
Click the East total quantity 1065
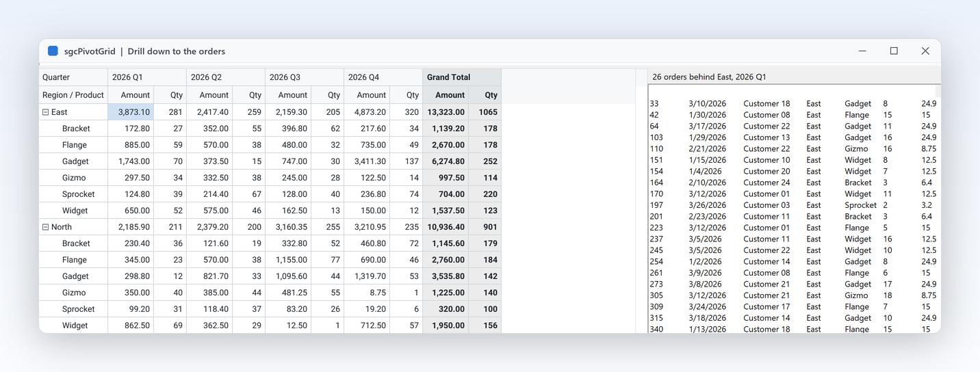(x=485, y=112)
